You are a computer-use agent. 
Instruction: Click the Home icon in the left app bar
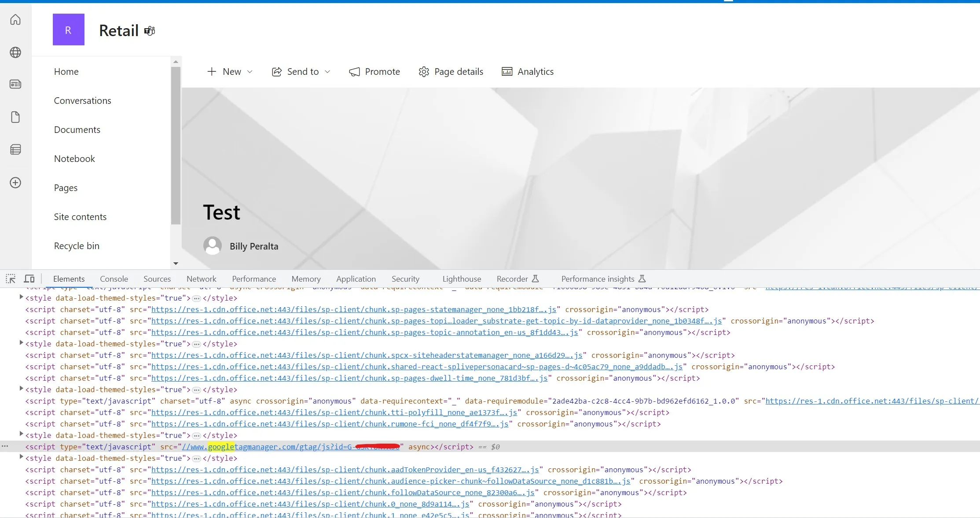[15, 19]
